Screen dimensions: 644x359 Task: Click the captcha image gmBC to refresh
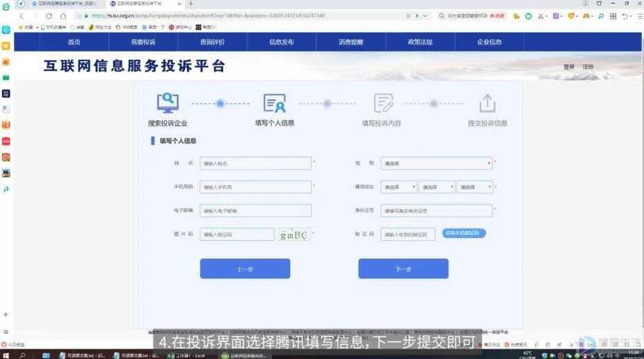[x=294, y=235]
